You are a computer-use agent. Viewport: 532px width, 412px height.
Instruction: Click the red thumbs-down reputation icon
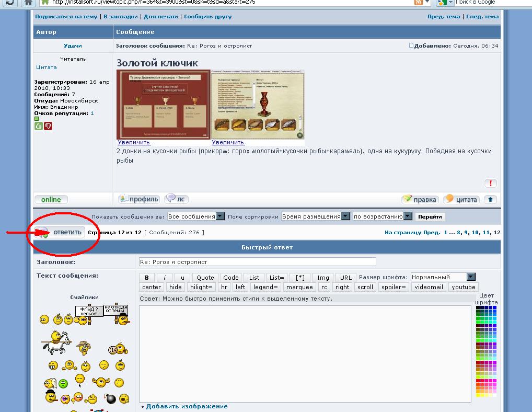point(48,126)
